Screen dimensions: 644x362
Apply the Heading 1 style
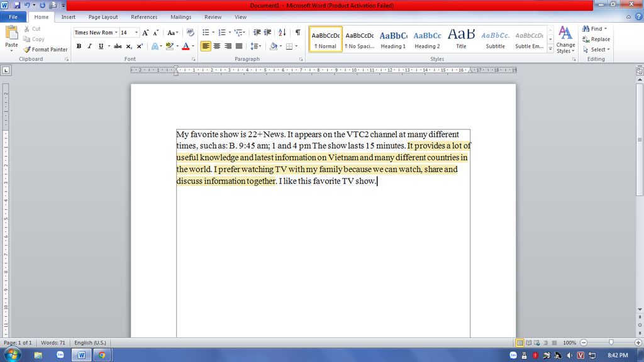click(x=393, y=40)
